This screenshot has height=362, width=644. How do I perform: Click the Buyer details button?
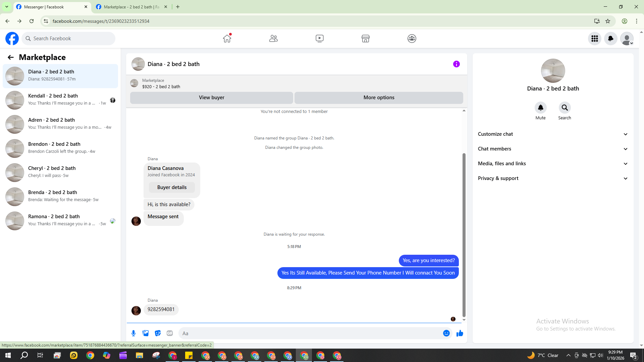point(172,187)
